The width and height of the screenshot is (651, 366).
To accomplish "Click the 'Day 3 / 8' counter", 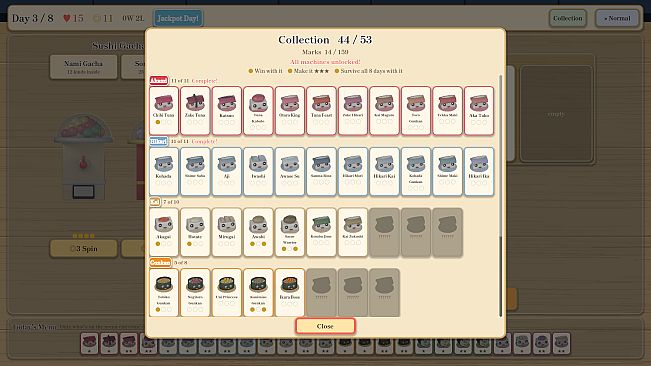I will point(32,18).
